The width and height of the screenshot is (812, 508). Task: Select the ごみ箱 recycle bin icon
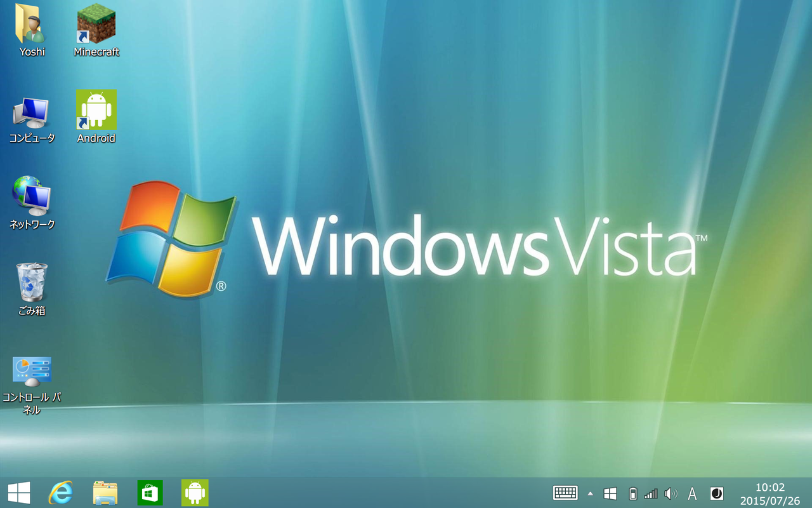pos(32,283)
